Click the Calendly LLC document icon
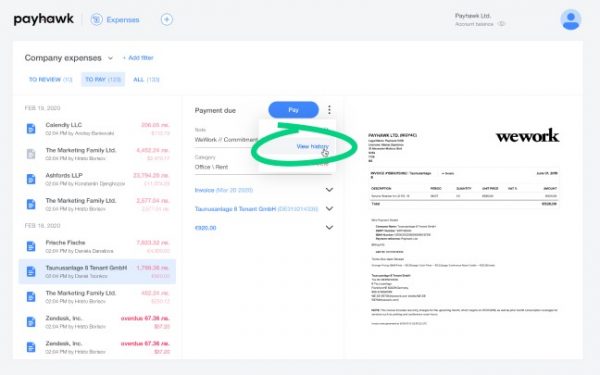The height and width of the screenshot is (375, 600). pyautogui.click(x=31, y=129)
